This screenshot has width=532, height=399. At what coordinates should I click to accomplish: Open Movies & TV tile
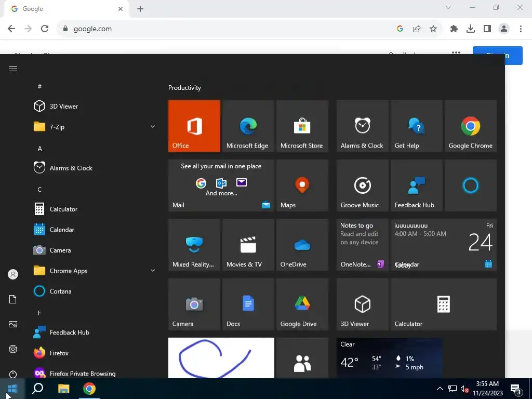(x=248, y=245)
